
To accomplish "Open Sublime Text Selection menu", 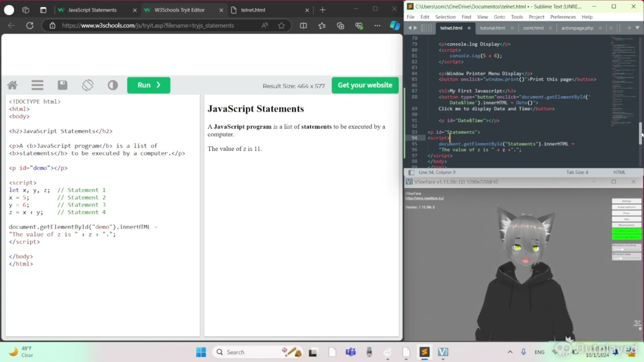I will tap(445, 17).
